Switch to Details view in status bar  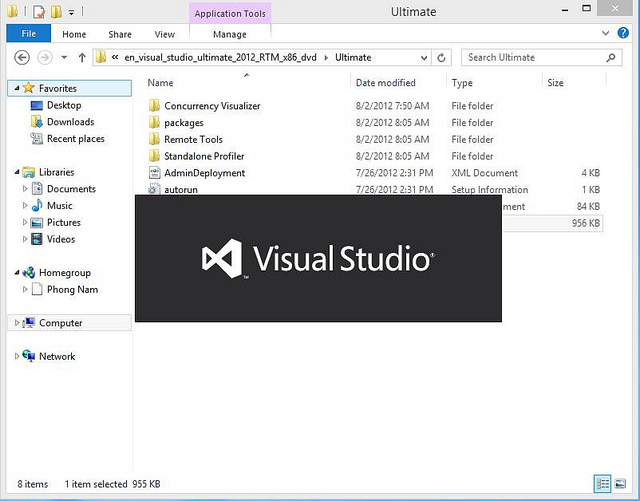602,484
